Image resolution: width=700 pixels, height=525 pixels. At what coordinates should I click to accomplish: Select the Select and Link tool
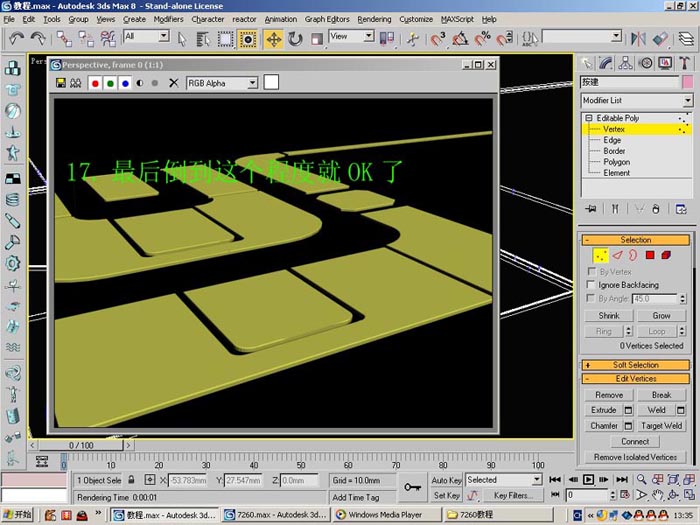click(x=64, y=39)
